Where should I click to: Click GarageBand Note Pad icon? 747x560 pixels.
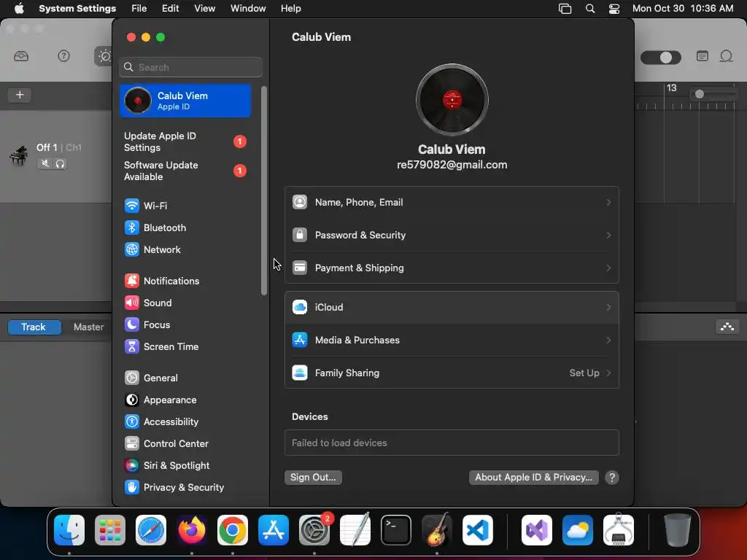pyautogui.click(x=703, y=56)
